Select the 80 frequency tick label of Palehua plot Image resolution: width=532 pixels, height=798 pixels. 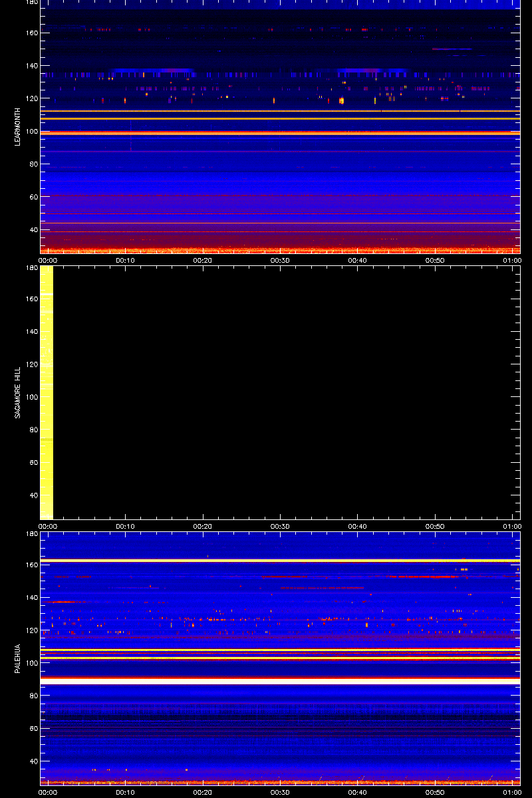click(34, 696)
